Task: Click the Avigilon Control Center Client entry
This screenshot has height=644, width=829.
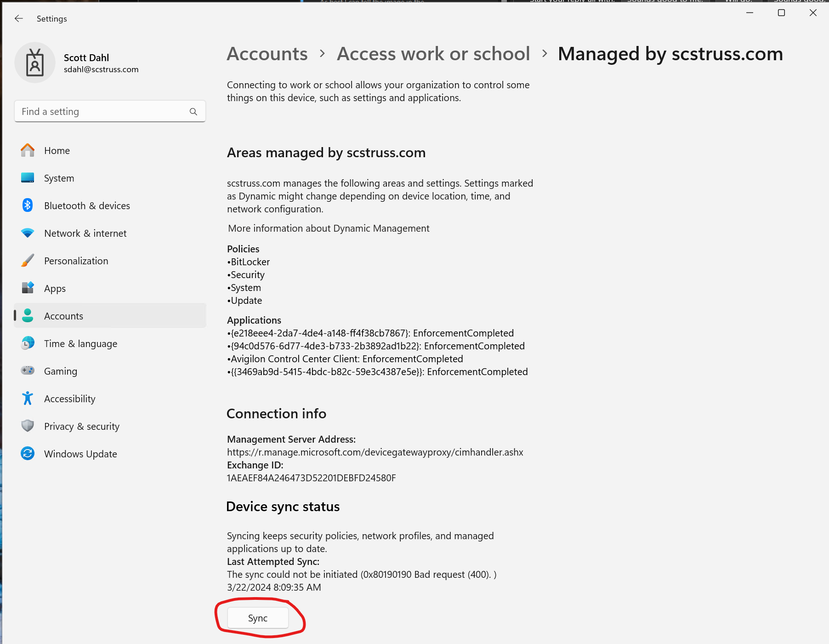Action: [x=345, y=359]
